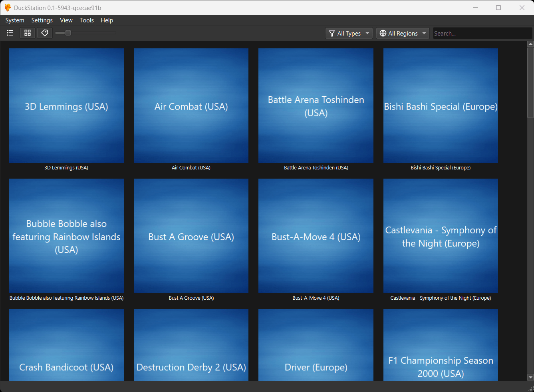Switch to game list view
Viewport: 534px width, 392px height.
[x=10, y=33]
